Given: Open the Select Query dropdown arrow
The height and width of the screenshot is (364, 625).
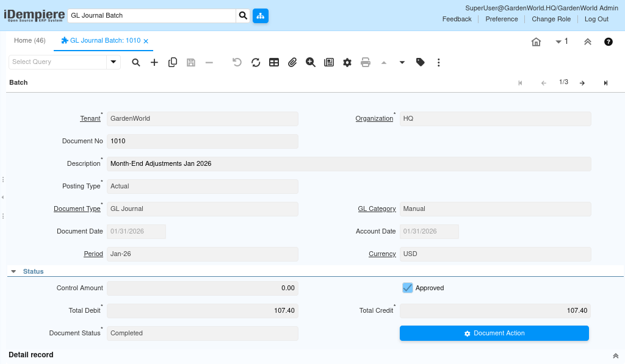Looking at the screenshot, I should coord(114,62).
